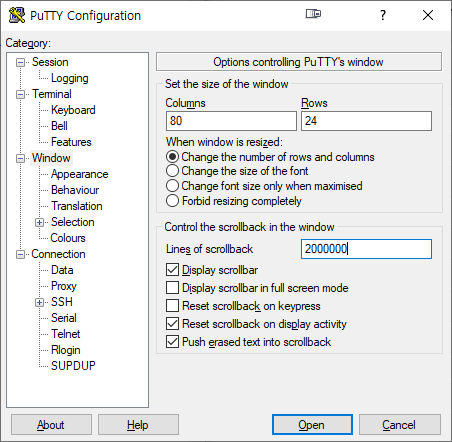Image resolution: width=452 pixels, height=442 pixels.
Task: Open the Colours settings
Action: pyautogui.click(x=68, y=238)
